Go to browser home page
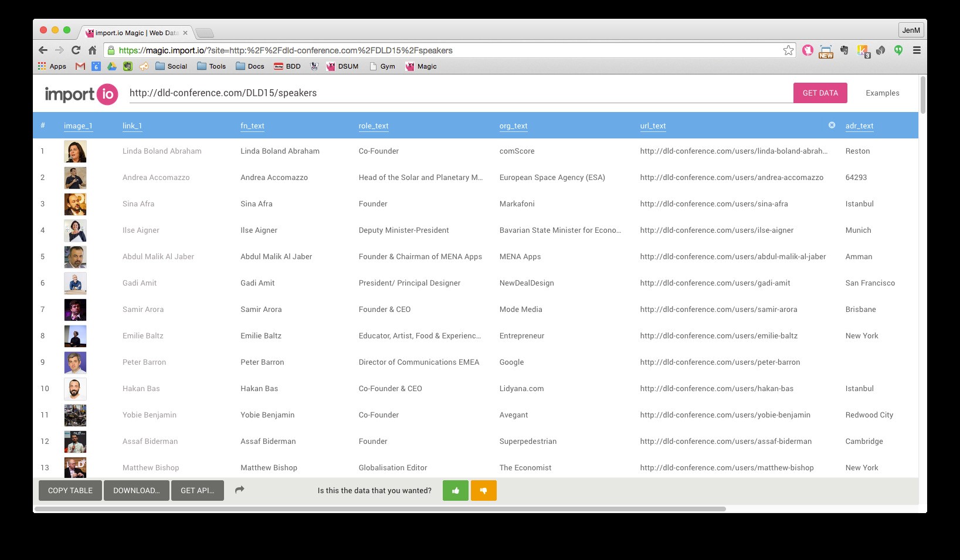The image size is (960, 560). point(92,50)
